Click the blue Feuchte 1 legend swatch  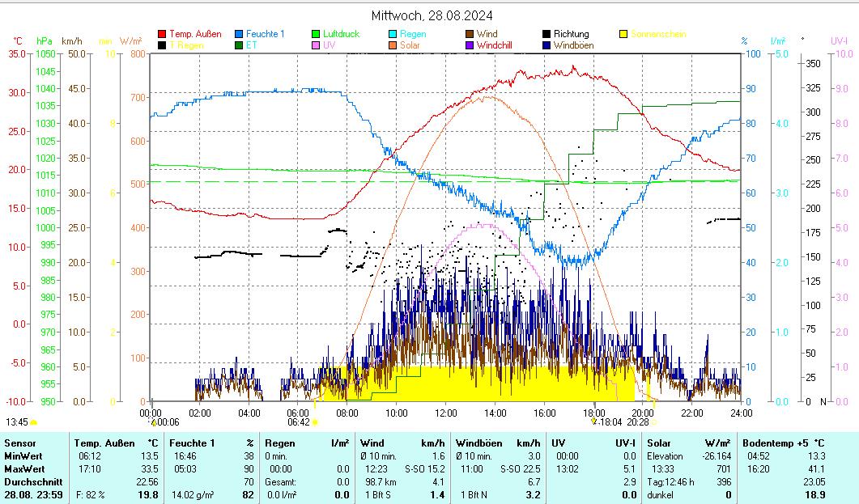click(239, 34)
